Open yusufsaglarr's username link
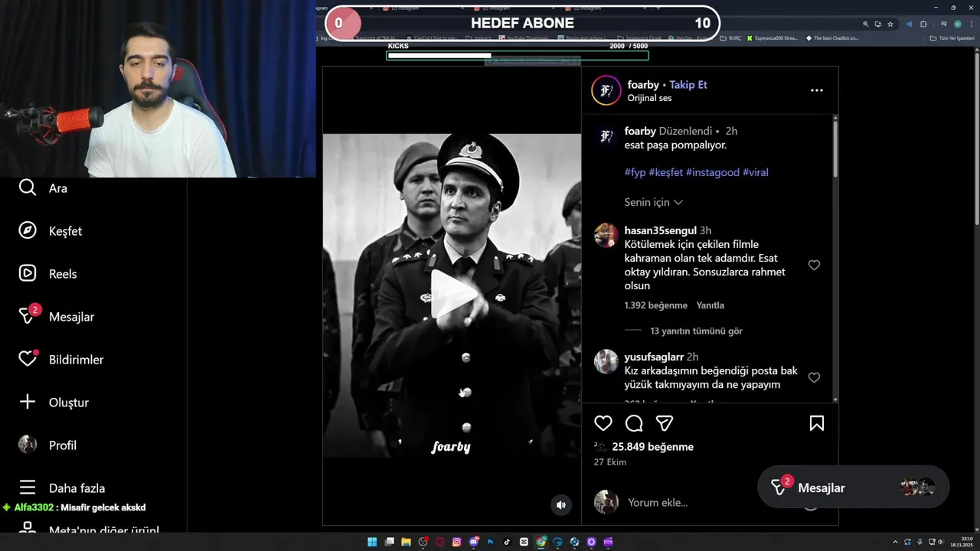Screen dimensions: 980x551 [654, 357]
